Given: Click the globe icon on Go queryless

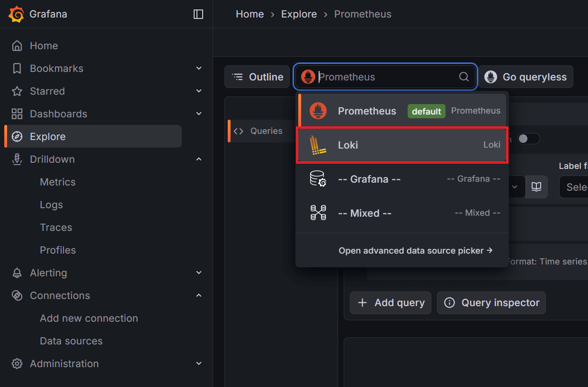Looking at the screenshot, I should (490, 77).
